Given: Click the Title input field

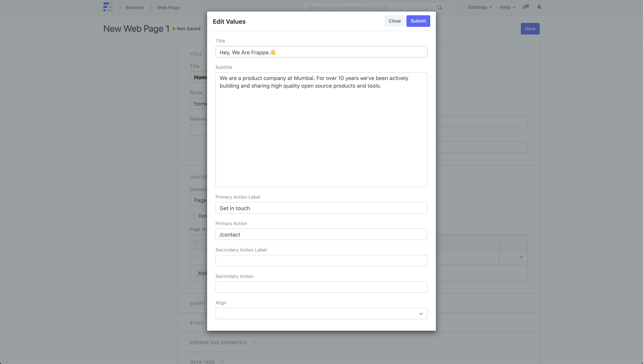Looking at the screenshot, I should point(321,52).
